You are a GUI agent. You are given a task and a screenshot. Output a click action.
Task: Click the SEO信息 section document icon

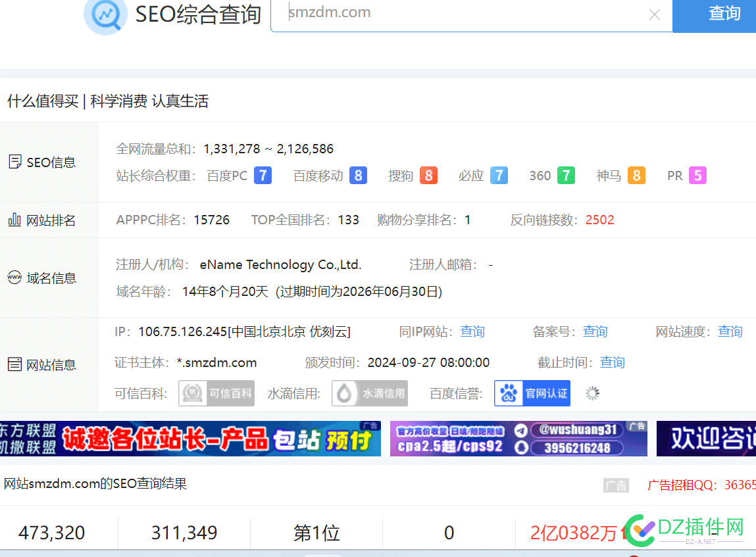pyautogui.click(x=15, y=162)
